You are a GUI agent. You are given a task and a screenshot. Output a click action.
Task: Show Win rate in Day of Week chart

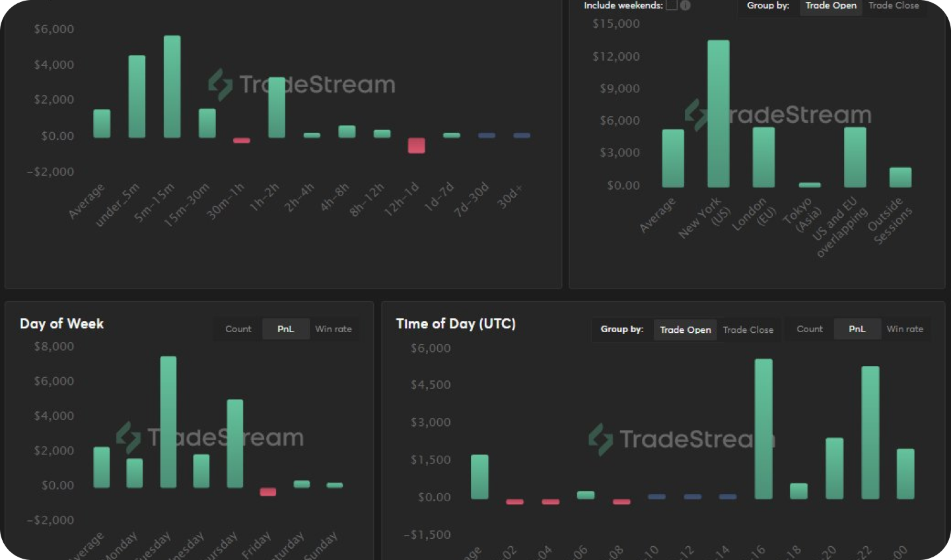[334, 329]
